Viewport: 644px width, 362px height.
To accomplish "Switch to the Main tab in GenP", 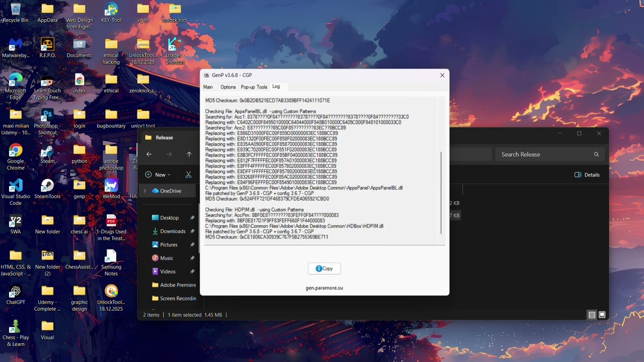I will pyautogui.click(x=208, y=87).
